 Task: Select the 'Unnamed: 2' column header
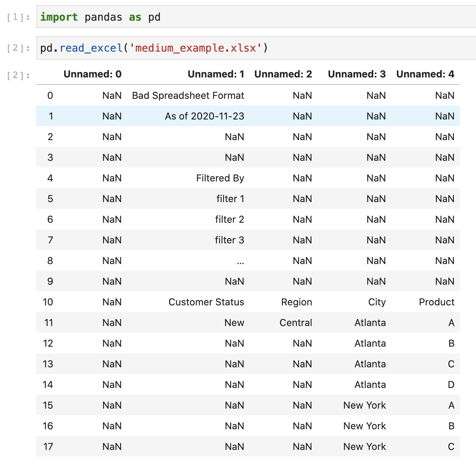coord(283,74)
